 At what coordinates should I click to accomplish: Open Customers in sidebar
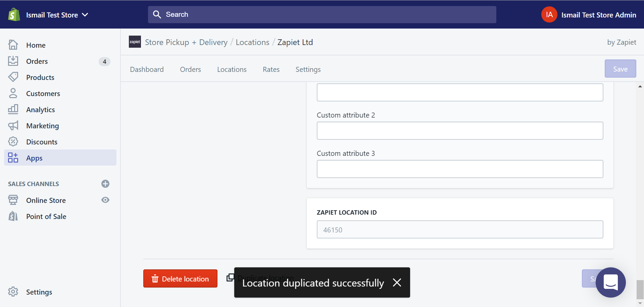(x=43, y=93)
